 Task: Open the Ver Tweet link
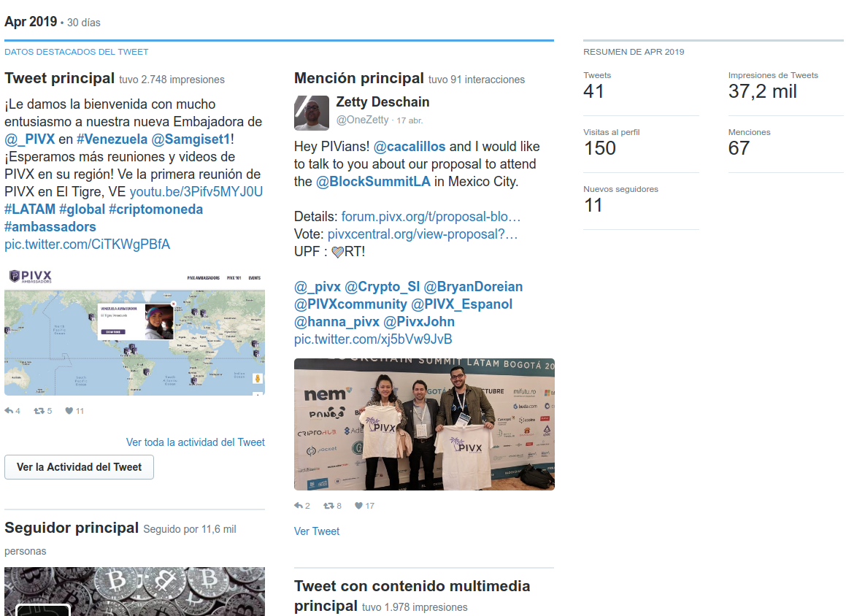317,531
